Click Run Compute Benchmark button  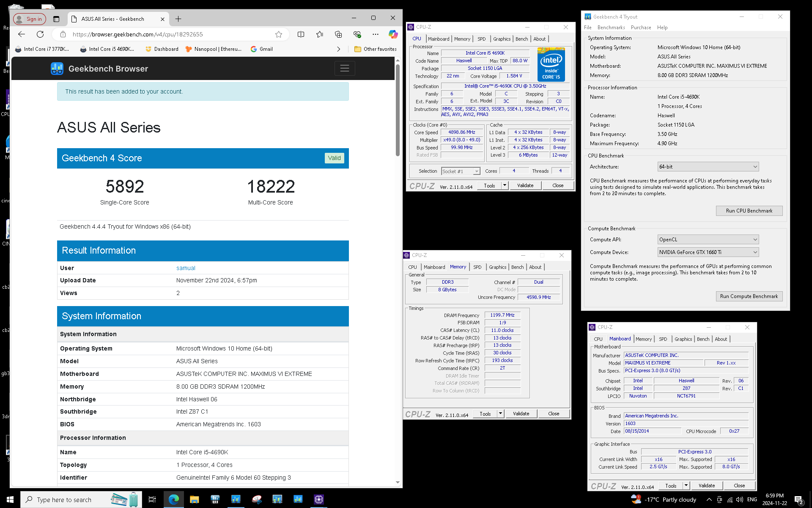click(749, 296)
